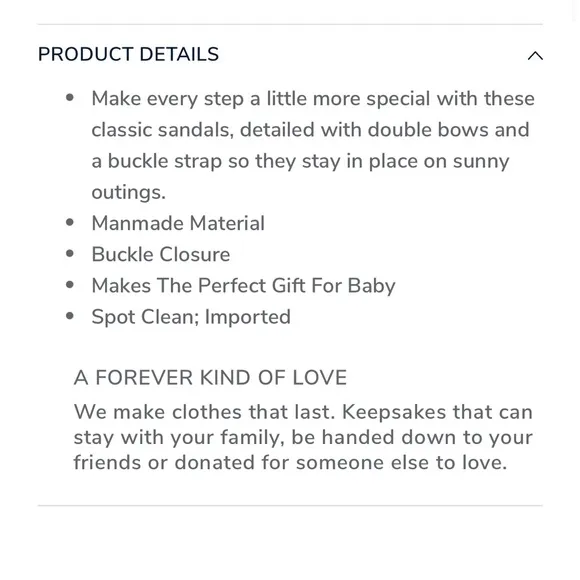Click the bullet dot beside 'Makes The Perfect Gift'
Viewport: 580px width, 580px height.
[70, 285]
